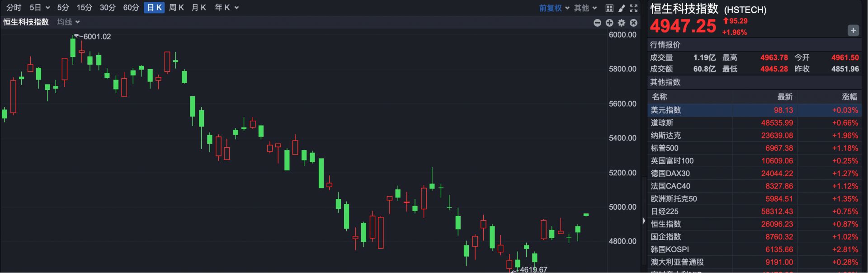Remove indicator with the circled X icon

pyautogui.click(x=634, y=23)
